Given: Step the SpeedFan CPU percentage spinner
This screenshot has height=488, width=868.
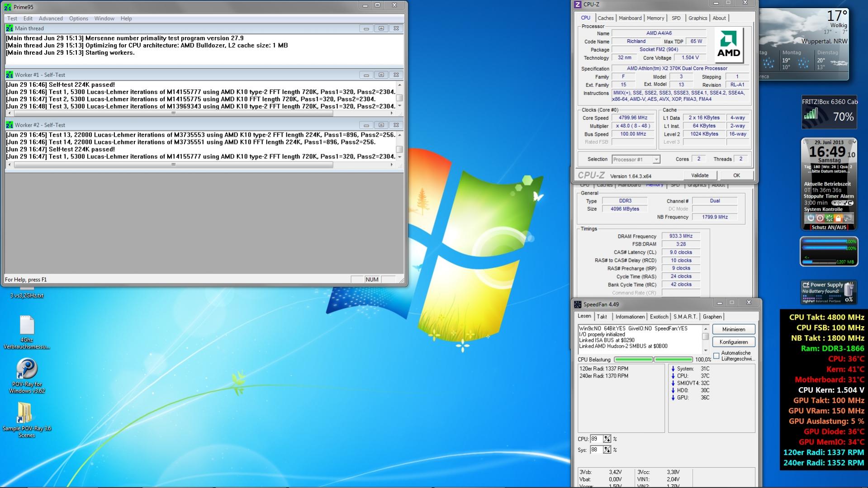Looking at the screenshot, I should [x=607, y=439].
